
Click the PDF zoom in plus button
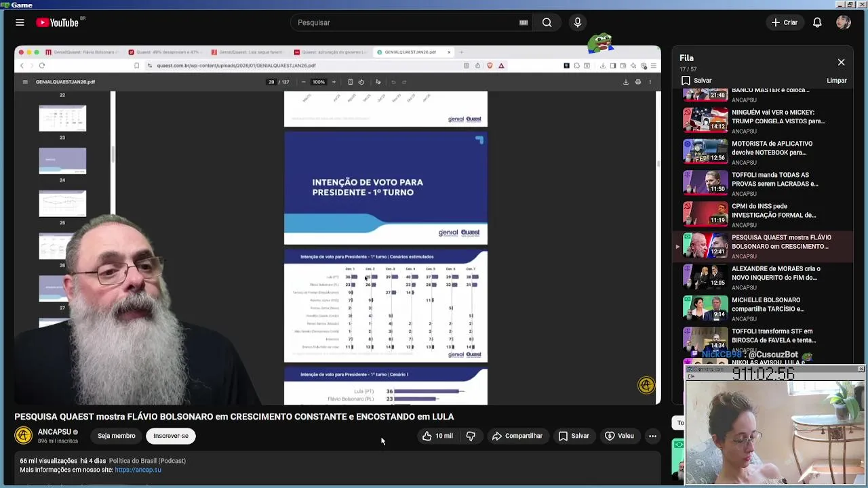(334, 82)
